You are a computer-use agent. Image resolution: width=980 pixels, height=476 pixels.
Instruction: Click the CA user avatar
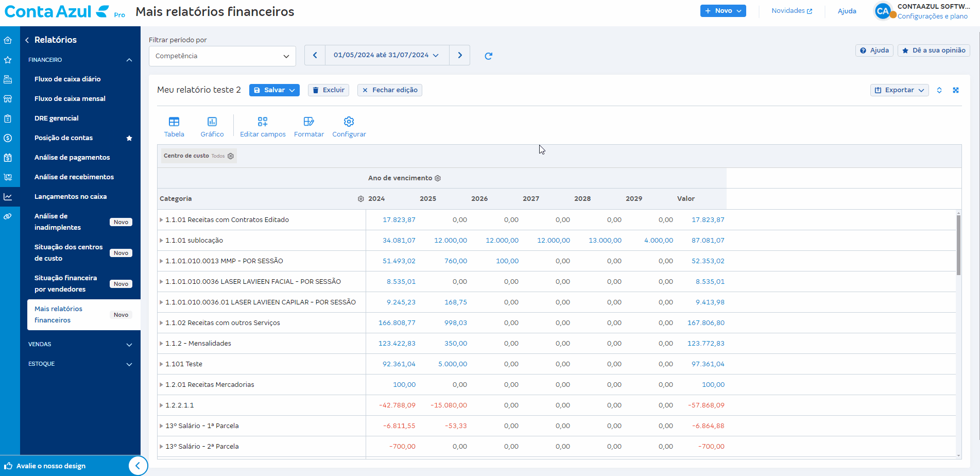tap(883, 11)
